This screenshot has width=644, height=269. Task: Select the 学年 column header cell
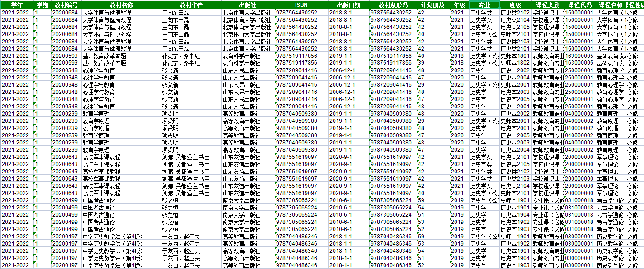(17, 5)
